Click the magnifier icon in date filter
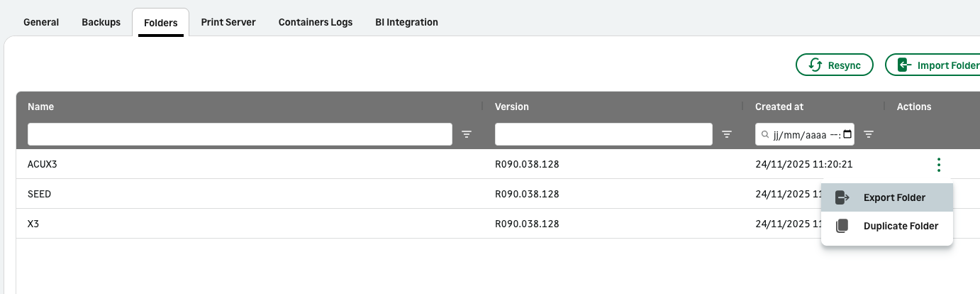Screen dimensions: 980x294 pos(765,134)
